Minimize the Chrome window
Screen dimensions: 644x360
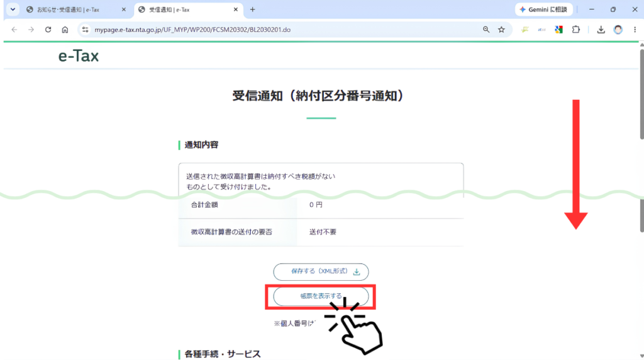[592, 9]
